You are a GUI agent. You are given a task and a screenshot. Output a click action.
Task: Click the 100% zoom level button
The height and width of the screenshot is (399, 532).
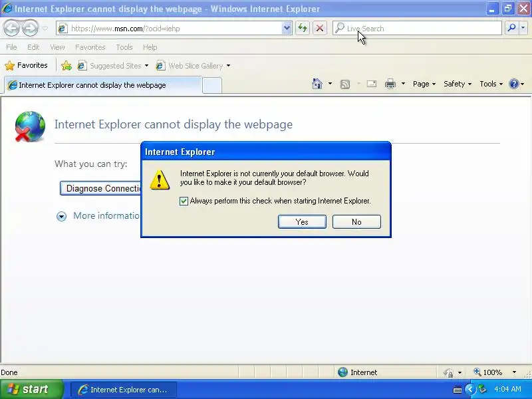pos(488,372)
